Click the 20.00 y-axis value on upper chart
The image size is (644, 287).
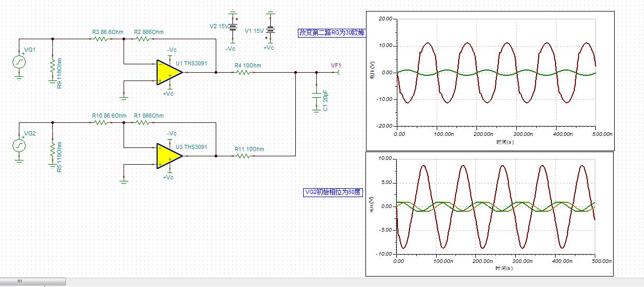pos(385,19)
